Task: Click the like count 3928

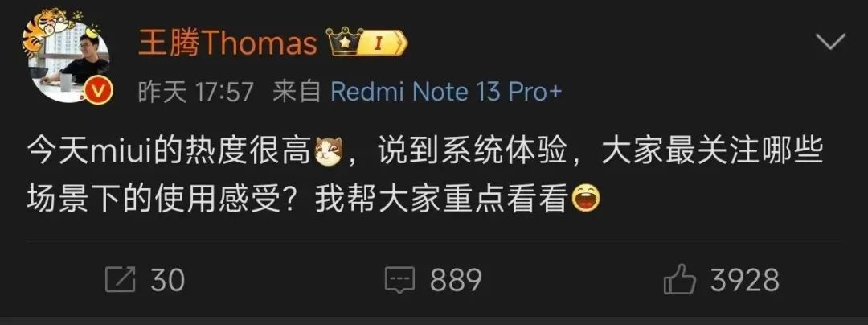Action: [x=746, y=280]
